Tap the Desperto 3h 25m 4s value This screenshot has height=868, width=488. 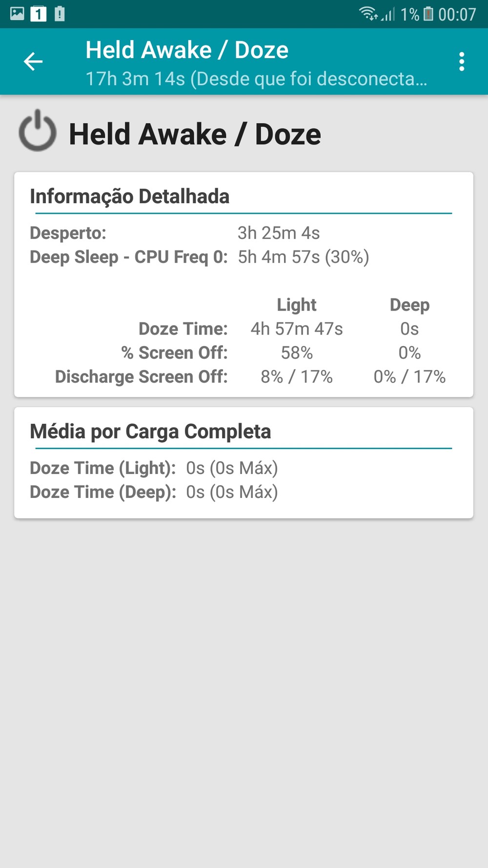coord(279,233)
